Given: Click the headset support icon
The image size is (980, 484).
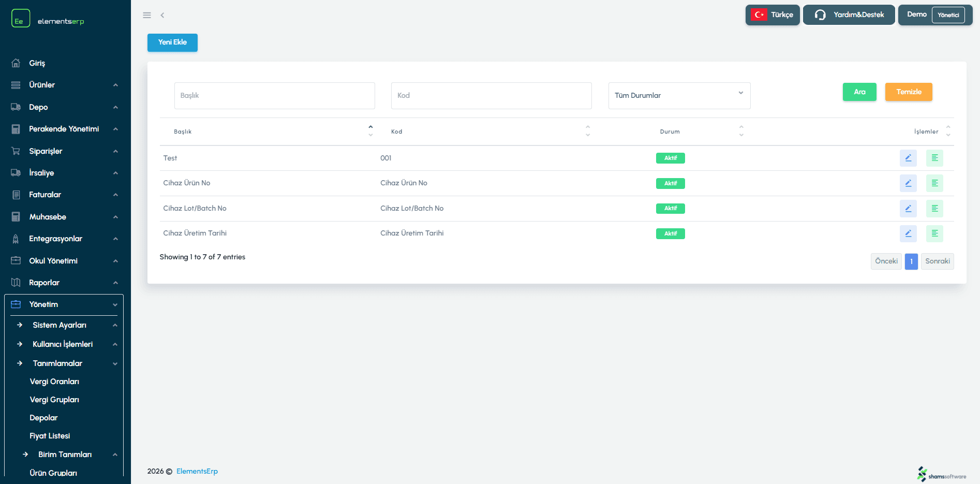Looking at the screenshot, I should [x=820, y=15].
